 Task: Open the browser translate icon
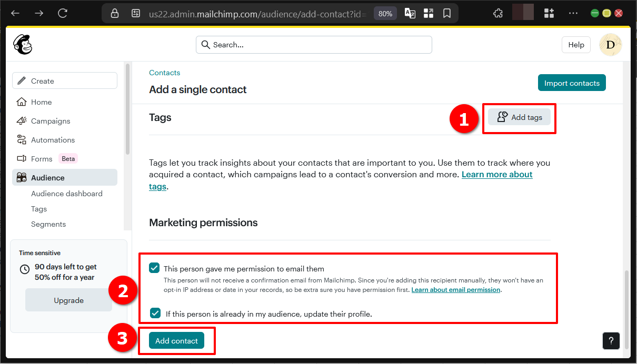tap(410, 13)
